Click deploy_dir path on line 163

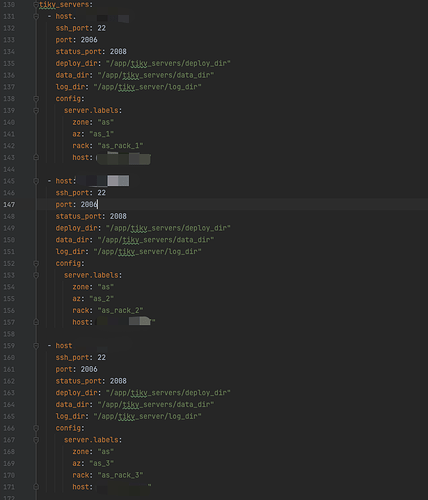point(168,393)
